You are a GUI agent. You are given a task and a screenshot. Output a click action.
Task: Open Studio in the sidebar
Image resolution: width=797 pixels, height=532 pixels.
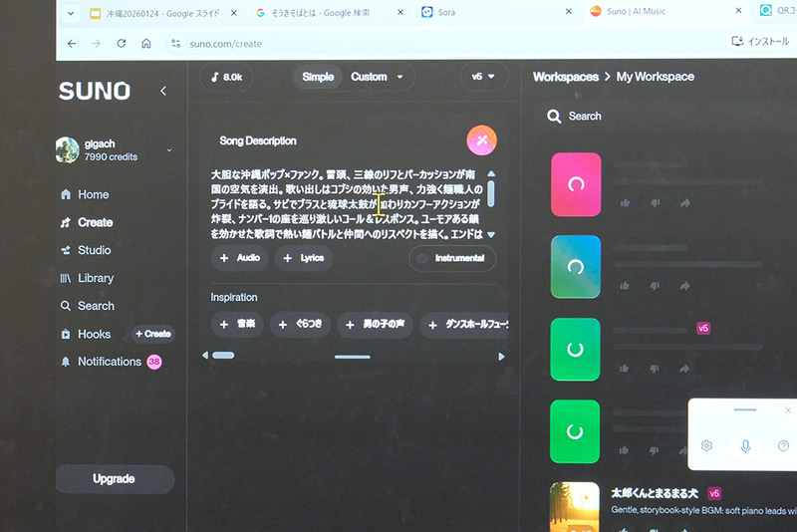coord(86,250)
